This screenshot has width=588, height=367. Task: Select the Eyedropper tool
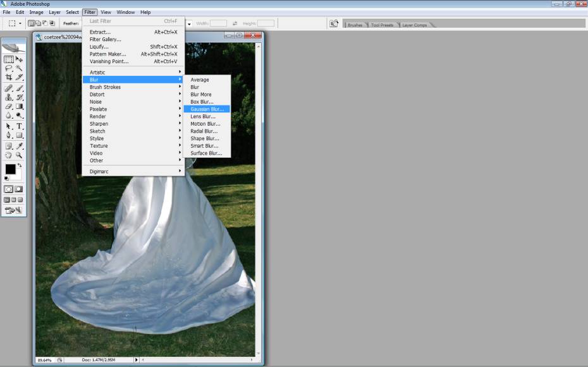pos(19,146)
